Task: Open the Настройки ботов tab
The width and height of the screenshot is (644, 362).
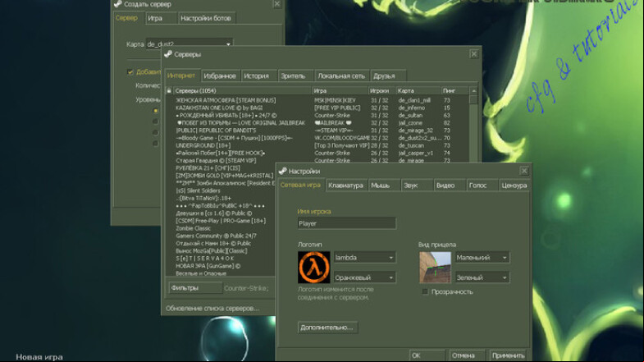Action: pyautogui.click(x=206, y=19)
